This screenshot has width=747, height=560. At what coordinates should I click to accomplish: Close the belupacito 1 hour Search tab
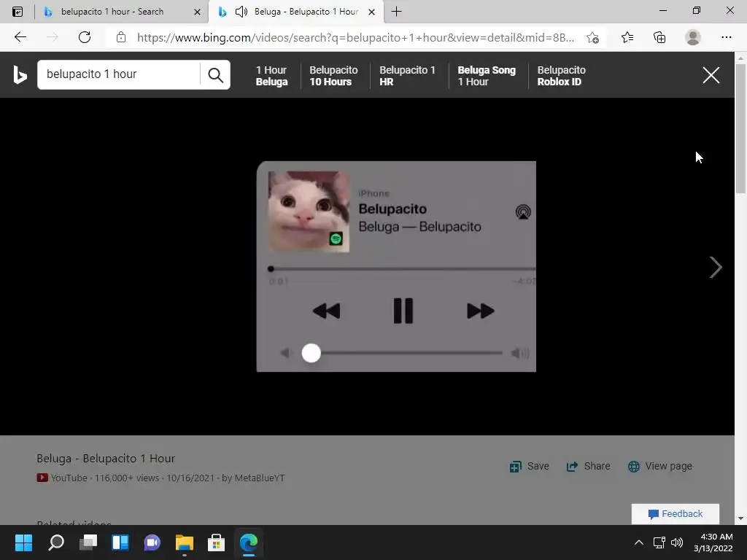click(197, 12)
